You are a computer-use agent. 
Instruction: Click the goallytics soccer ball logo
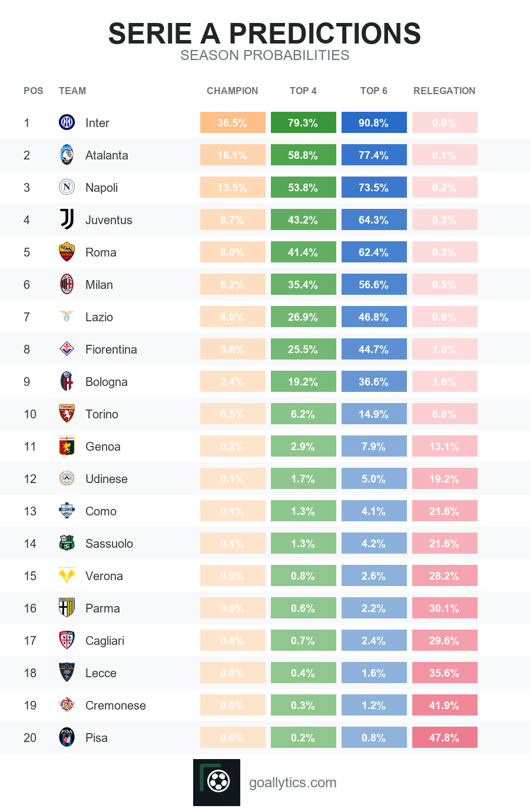coord(217,783)
